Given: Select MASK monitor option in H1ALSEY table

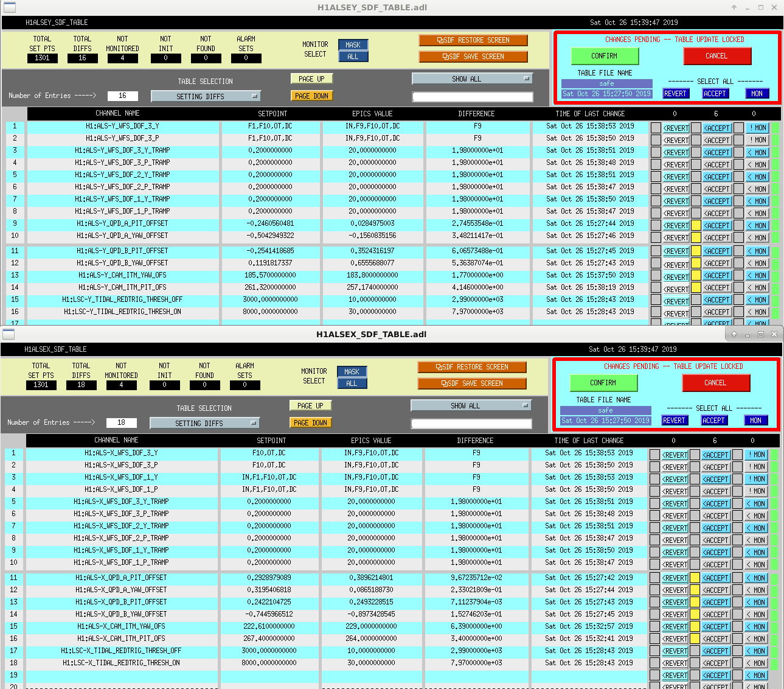Looking at the screenshot, I should (353, 45).
